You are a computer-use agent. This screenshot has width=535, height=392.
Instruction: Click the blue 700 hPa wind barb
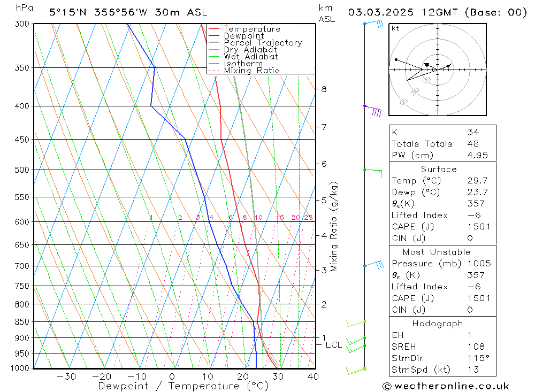(373, 265)
